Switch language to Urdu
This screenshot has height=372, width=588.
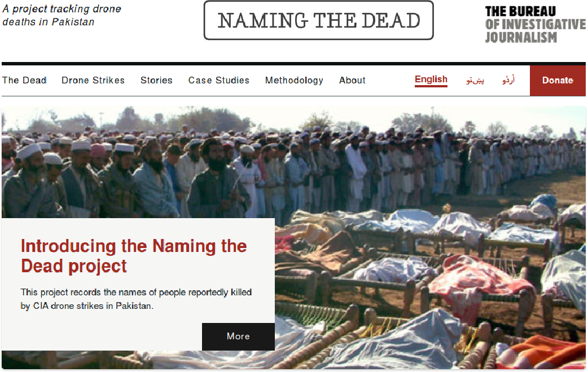click(x=508, y=80)
